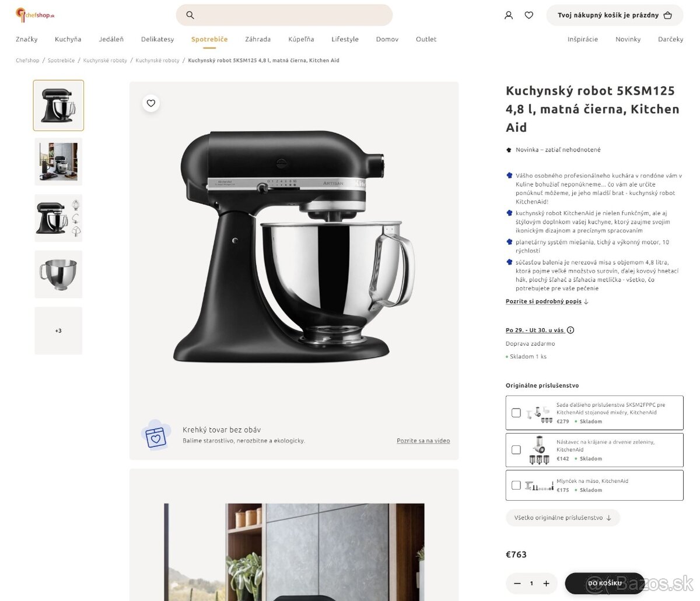700x601 pixels.
Task: Open the Pozrite sa na video link
Action: (x=423, y=441)
